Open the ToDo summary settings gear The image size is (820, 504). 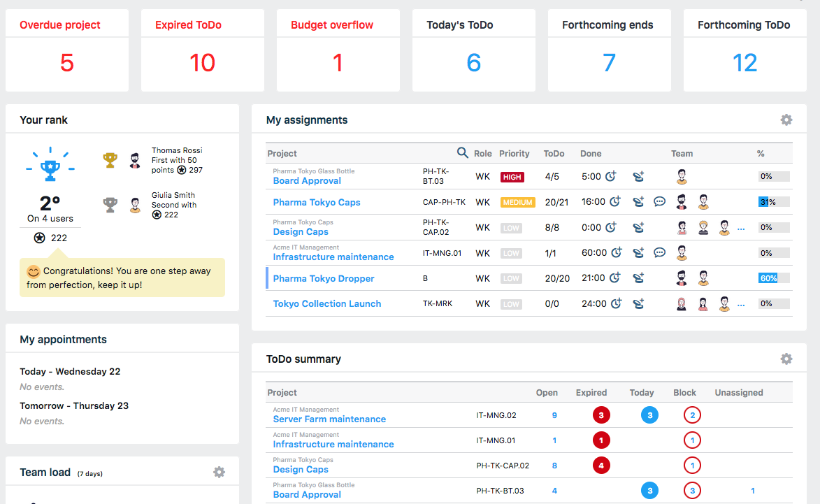pyautogui.click(x=786, y=359)
